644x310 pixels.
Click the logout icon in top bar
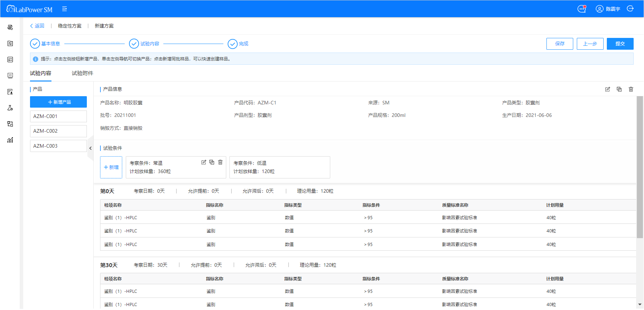click(630, 9)
